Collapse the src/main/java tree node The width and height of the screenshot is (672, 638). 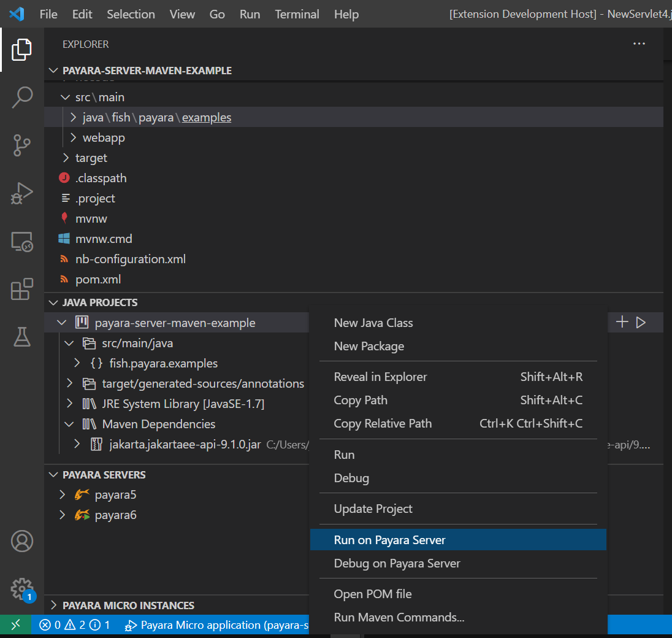pos(68,342)
